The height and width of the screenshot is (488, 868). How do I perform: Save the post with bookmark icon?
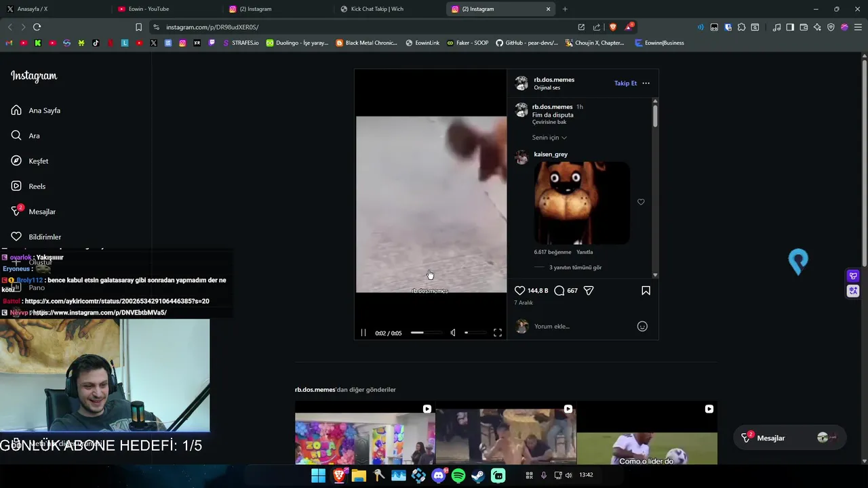tap(646, 290)
